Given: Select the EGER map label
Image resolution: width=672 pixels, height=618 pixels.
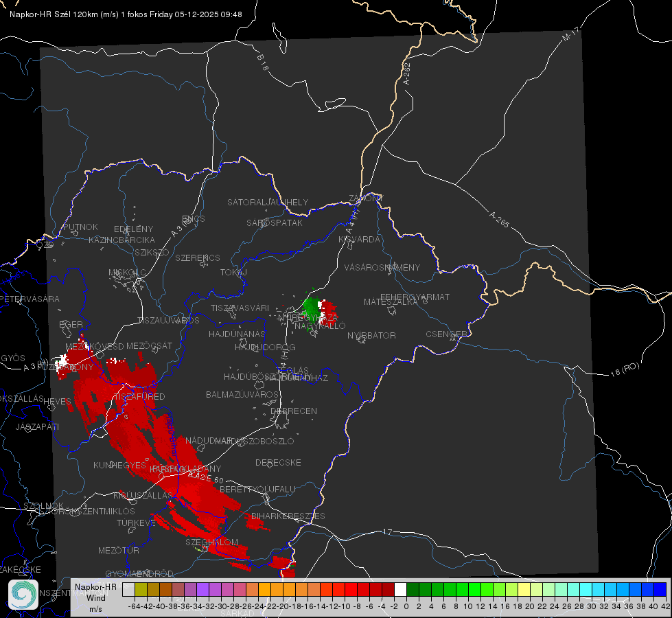Looking at the screenshot, I should [71, 324].
